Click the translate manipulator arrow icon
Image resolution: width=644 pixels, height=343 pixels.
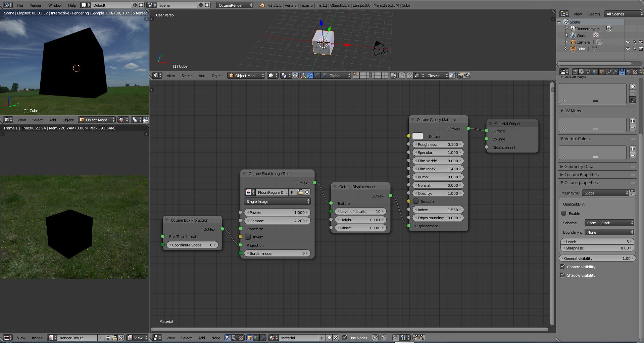click(310, 75)
